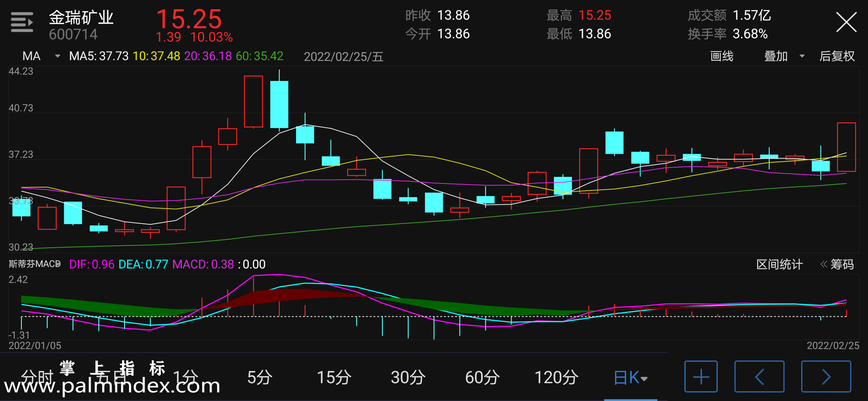Close the chart with the X icon
This screenshot has height=401, width=868.
(846, 22)
